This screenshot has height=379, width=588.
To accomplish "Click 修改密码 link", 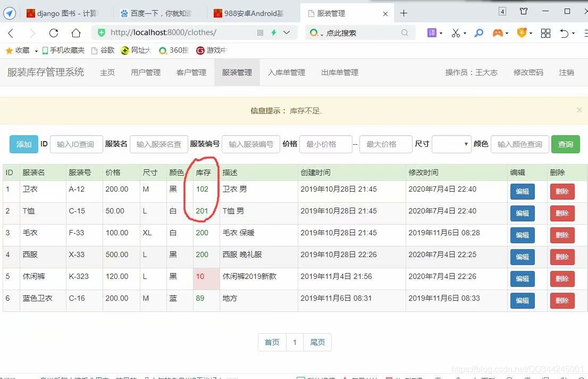I will (528, 72).
